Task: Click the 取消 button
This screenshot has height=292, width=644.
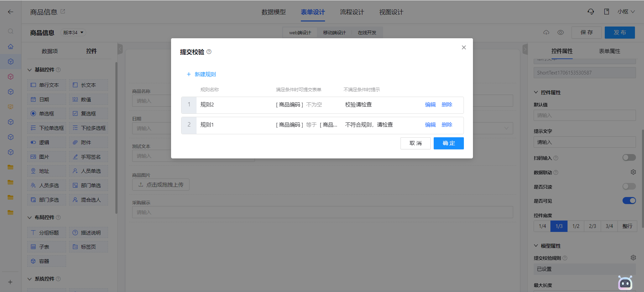Action: pyautogui.click(x=416, y=143)
